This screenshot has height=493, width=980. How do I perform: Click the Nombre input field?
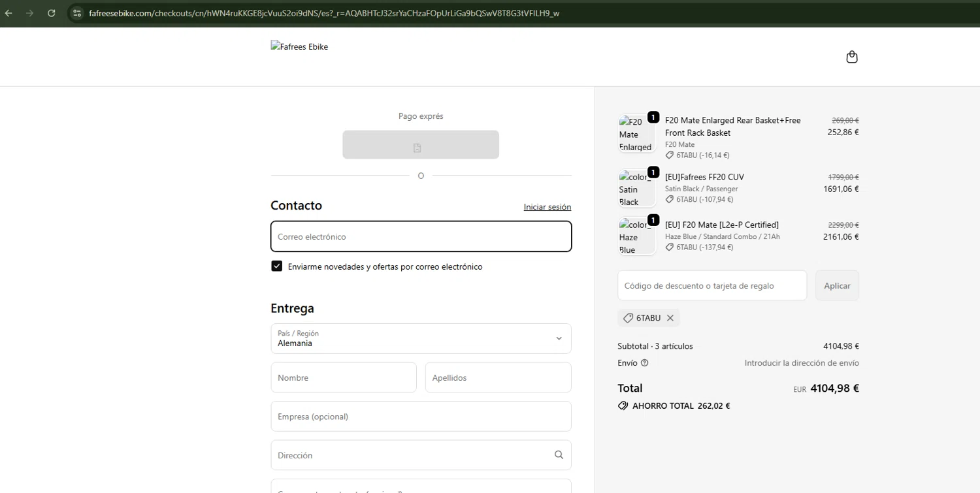click(344, 377)
